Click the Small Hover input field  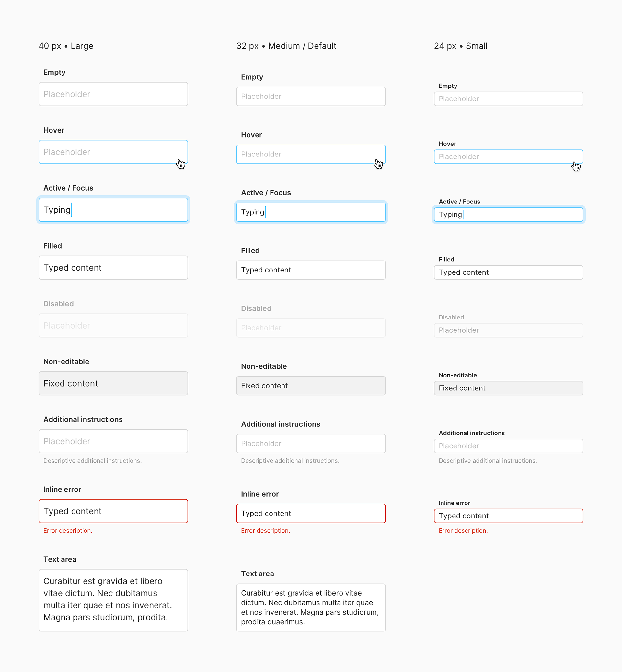click(x=509, y=157)
